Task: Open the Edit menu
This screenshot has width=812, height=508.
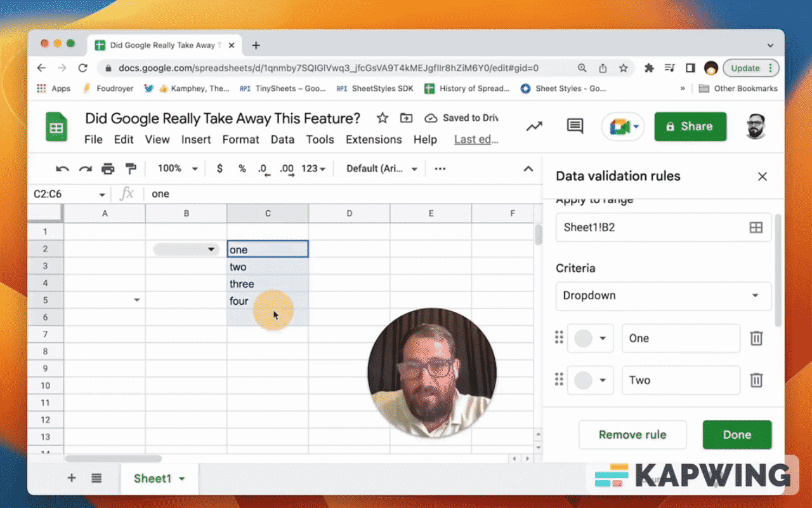Action: (124, 140)
